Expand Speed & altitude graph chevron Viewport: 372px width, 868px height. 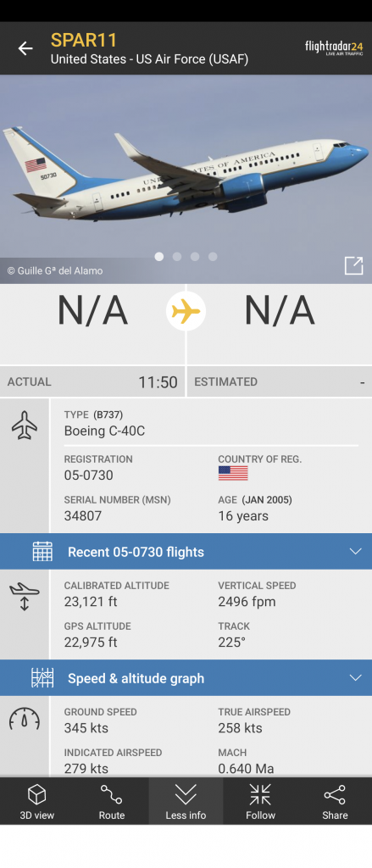[x=355, y=677]
